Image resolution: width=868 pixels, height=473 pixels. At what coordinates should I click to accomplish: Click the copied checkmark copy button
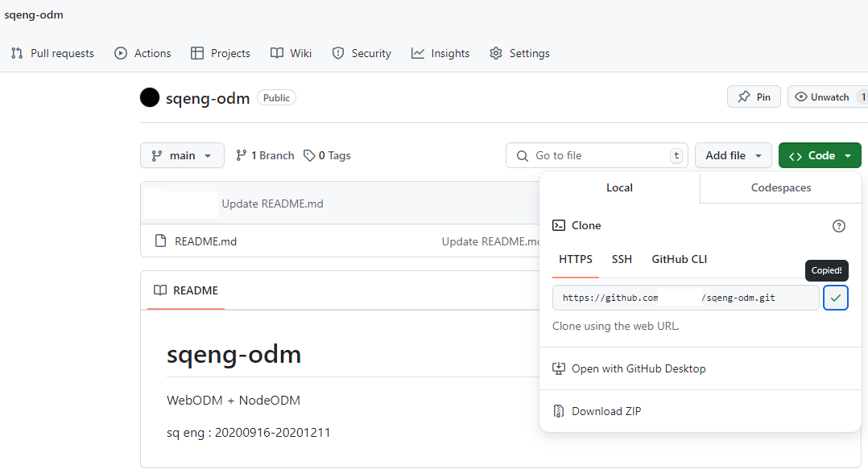tap(835, 298)
